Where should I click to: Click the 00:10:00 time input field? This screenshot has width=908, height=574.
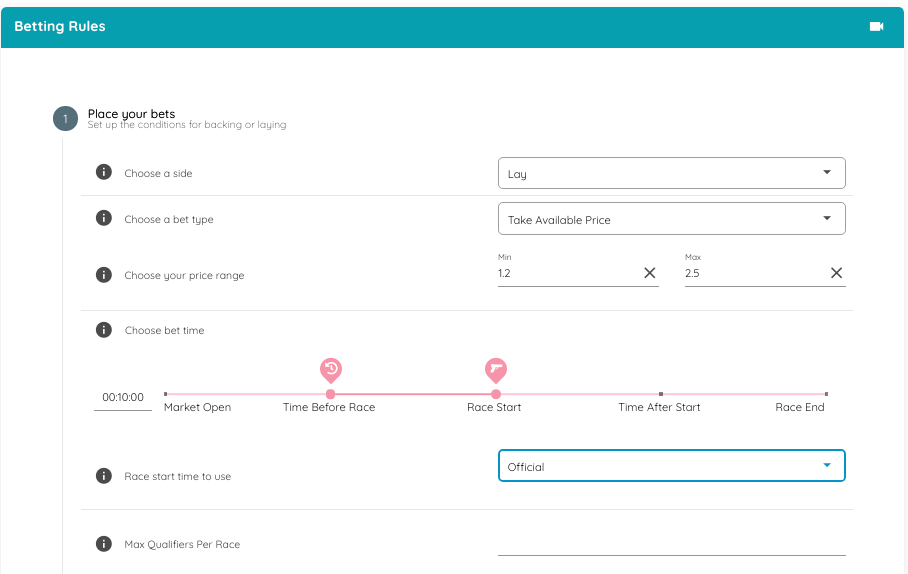[123, 398]
